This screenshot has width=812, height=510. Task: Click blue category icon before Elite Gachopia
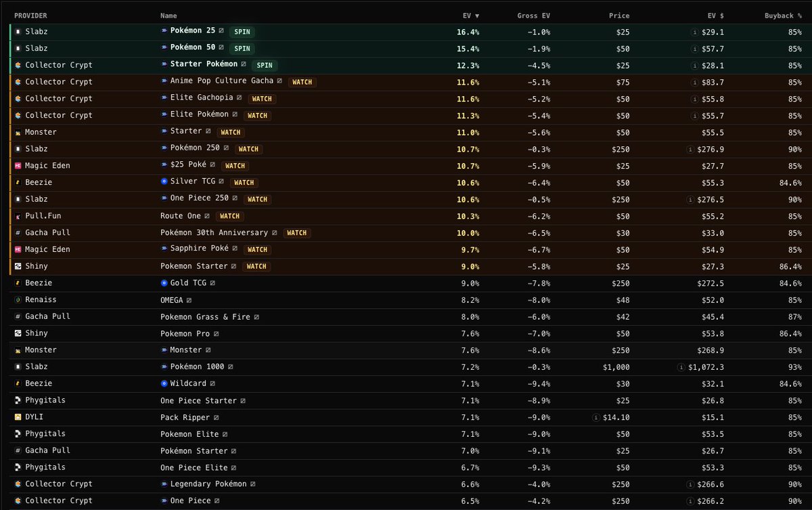(164, 98)
